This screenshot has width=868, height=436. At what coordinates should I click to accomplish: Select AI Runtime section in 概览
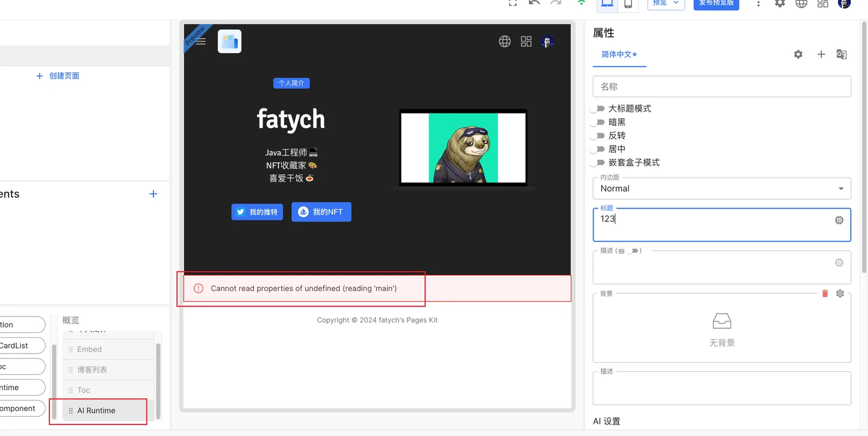tap(108, 410)
